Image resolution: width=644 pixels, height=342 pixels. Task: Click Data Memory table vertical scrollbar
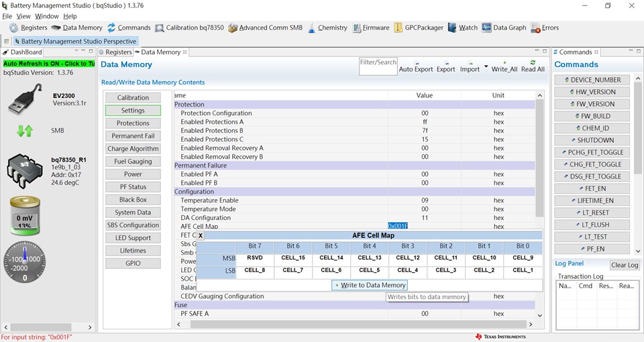coord(539,158)
